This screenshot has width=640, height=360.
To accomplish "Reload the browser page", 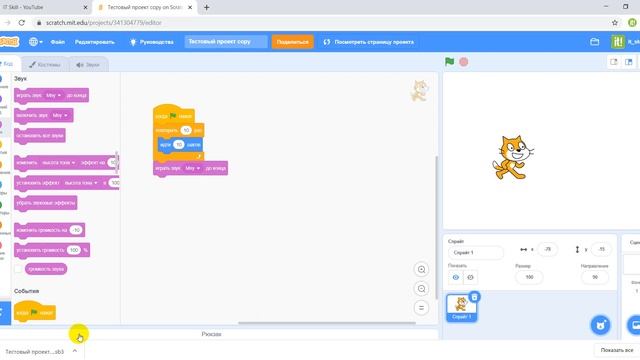I will click(x=22, y=23).
